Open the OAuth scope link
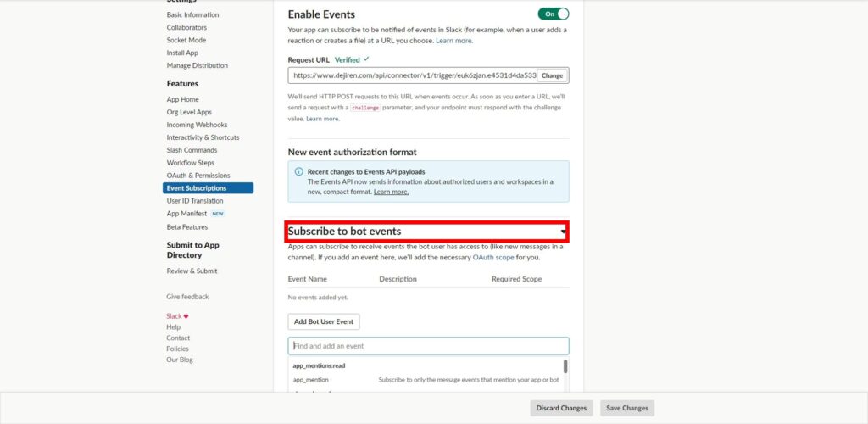The height and width of the screenshot is (424, 868). [x=492, y=258]
